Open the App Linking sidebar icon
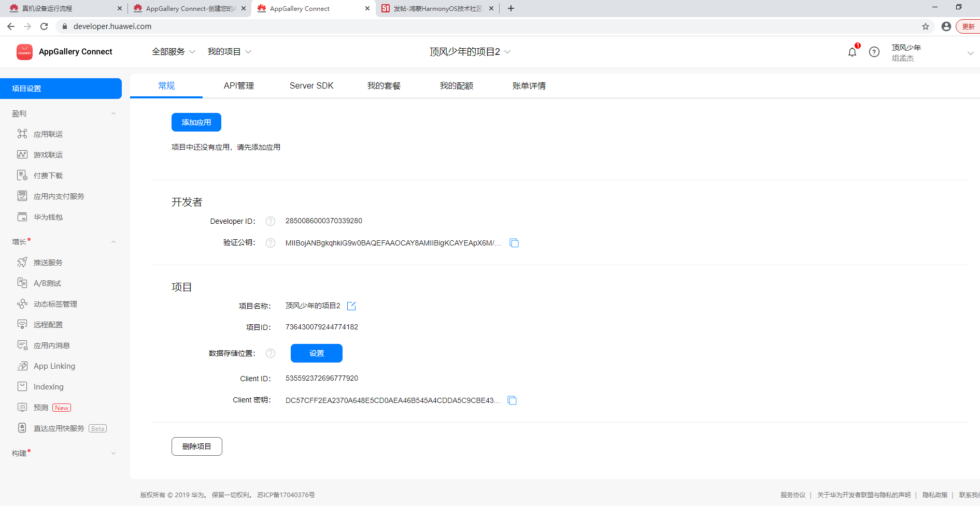980x506 pixels. (22, 366)
